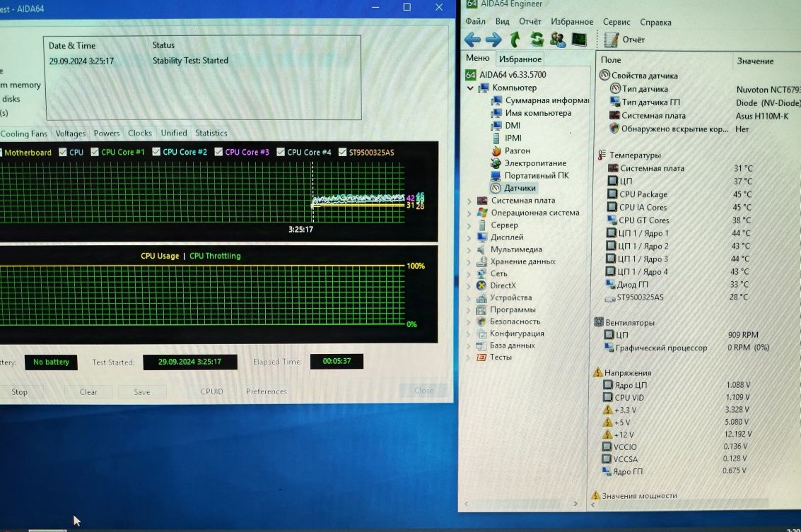Toggle the ST9500325AS checkbox
This screenshot has height=532, width=801.
click(x=342, y=152)
